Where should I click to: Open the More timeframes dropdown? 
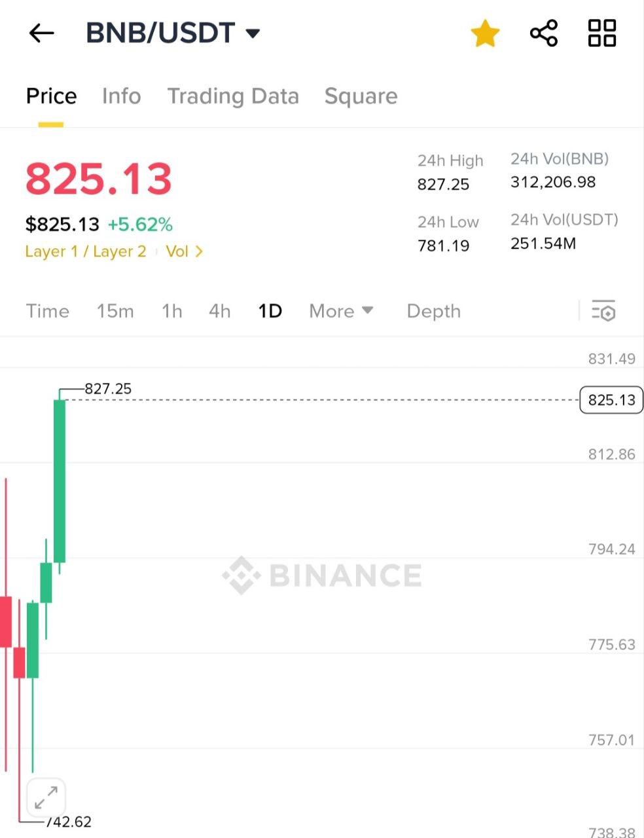tap(341, 311)
